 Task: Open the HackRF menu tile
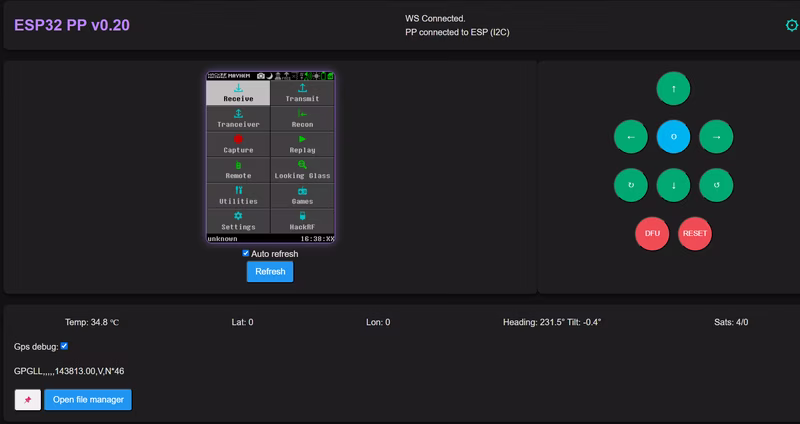(x=303, y=221)
